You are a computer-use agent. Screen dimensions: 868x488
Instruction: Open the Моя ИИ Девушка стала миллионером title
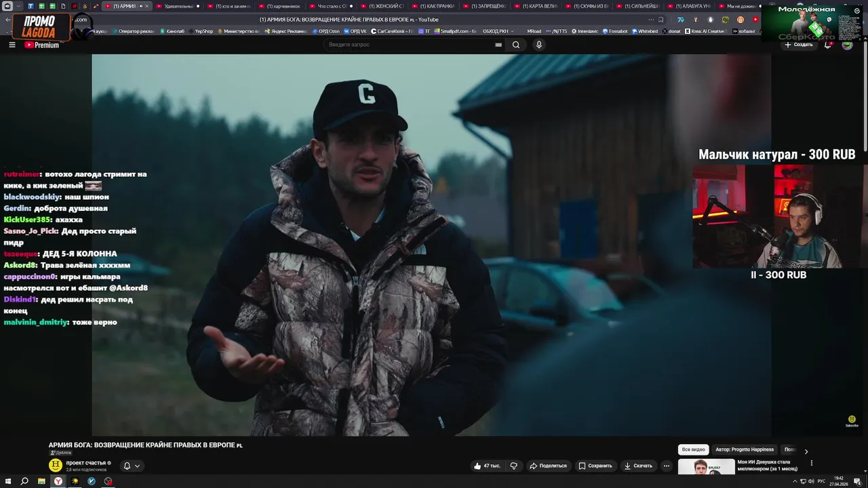pos(767,465)
